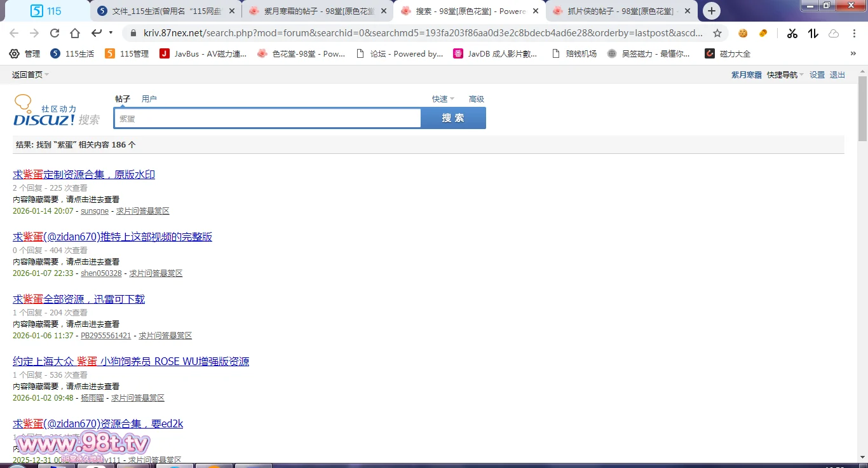Open the 快捷导航 dropdown menu

785,74
